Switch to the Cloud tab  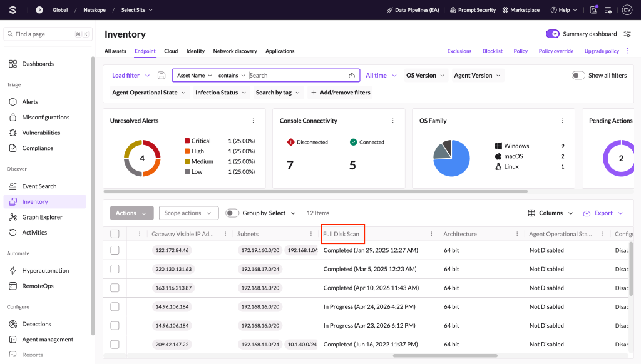coord(171,51)
